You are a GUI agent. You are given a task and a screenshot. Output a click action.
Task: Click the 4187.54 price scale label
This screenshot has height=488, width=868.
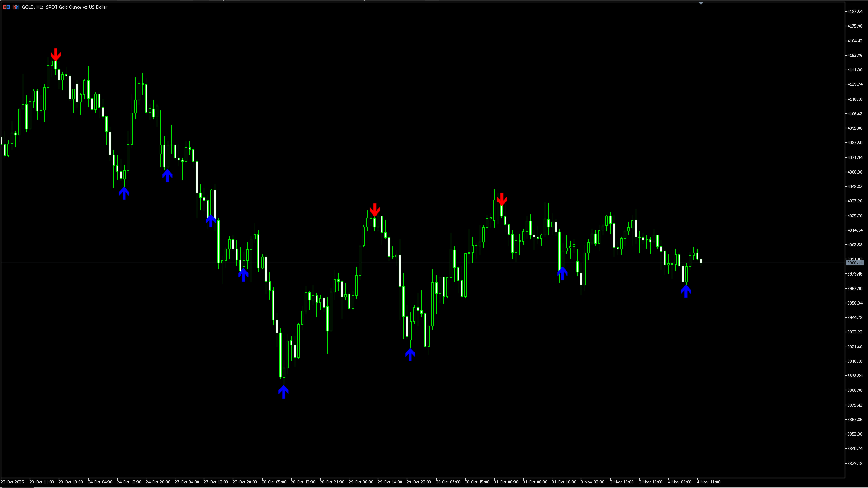[854, 12]
